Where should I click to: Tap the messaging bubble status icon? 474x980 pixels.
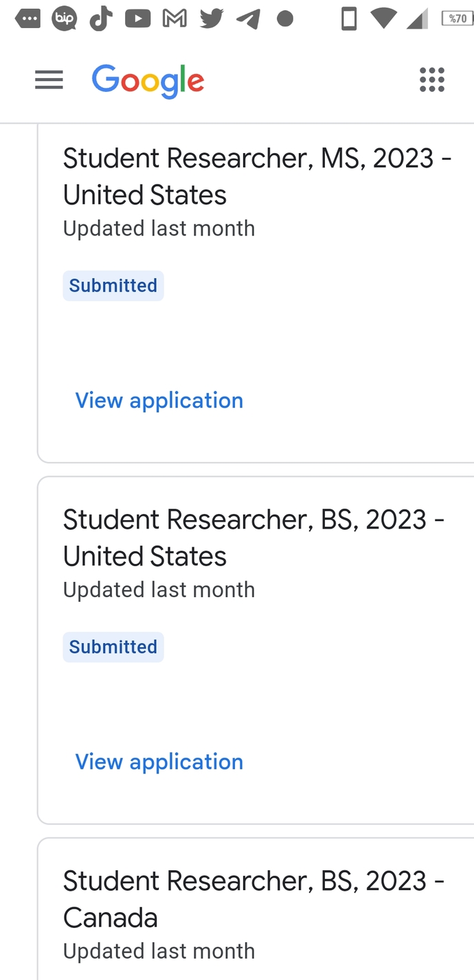coord(27,19)
